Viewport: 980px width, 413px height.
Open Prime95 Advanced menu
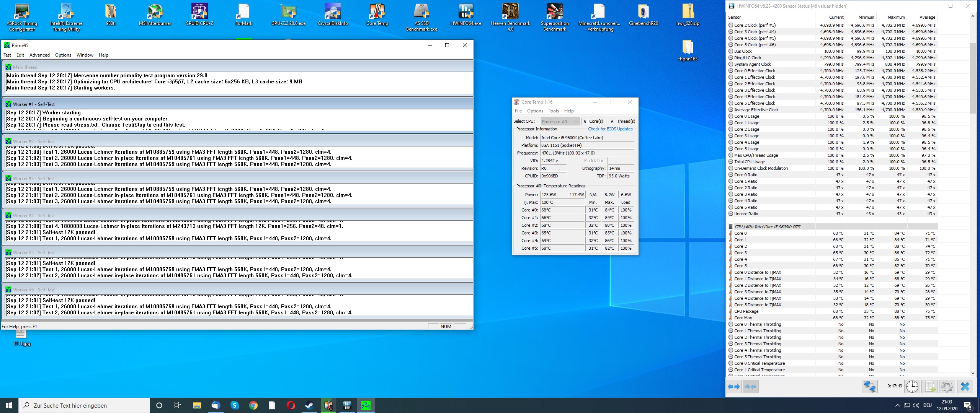(x=39, y=55)
